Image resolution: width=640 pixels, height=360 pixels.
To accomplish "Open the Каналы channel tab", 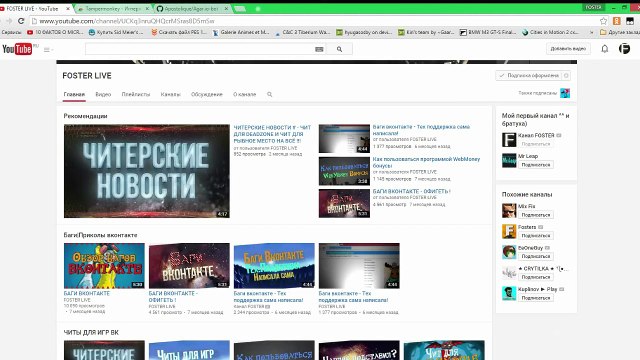I will coord(171,94).
